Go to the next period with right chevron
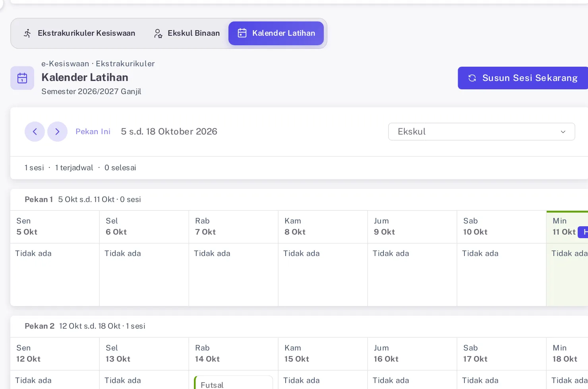The image size is (588, 389). pyautogui.click(x=57, y=131)
